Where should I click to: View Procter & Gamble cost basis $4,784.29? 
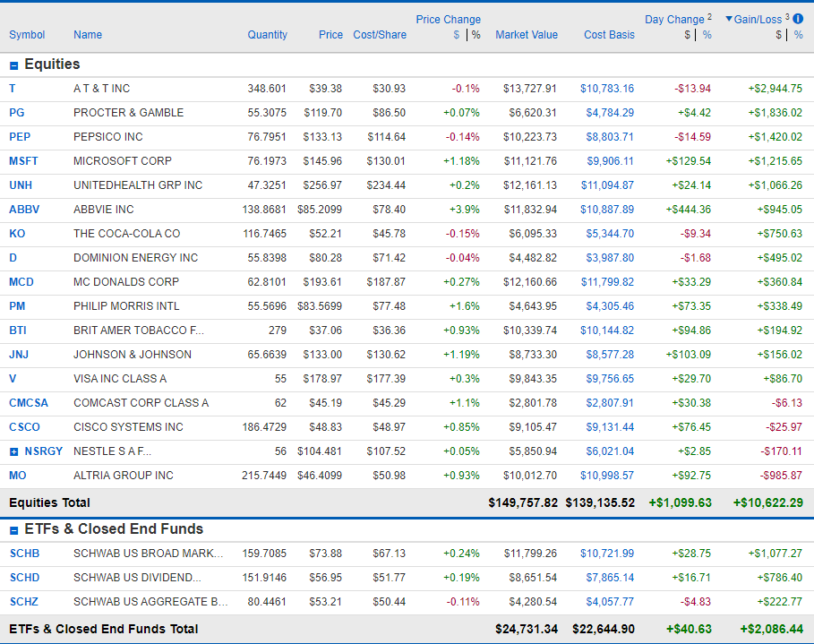[610, 113]
